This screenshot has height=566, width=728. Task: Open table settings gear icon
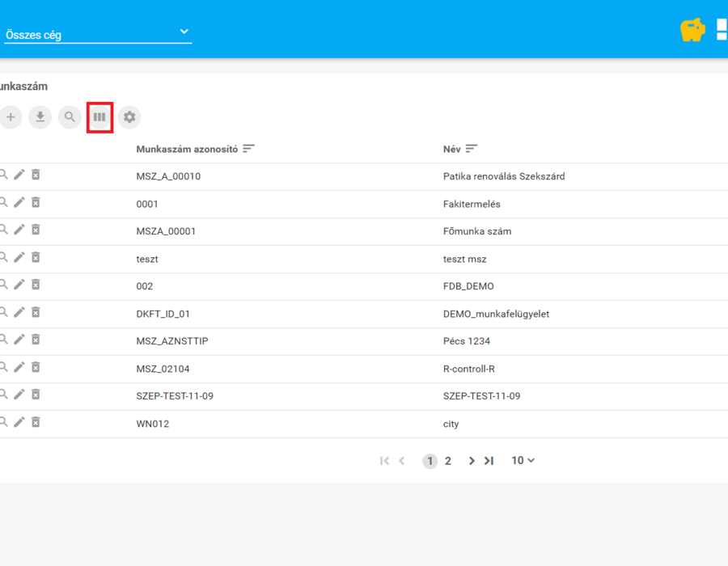pos(129,117)
